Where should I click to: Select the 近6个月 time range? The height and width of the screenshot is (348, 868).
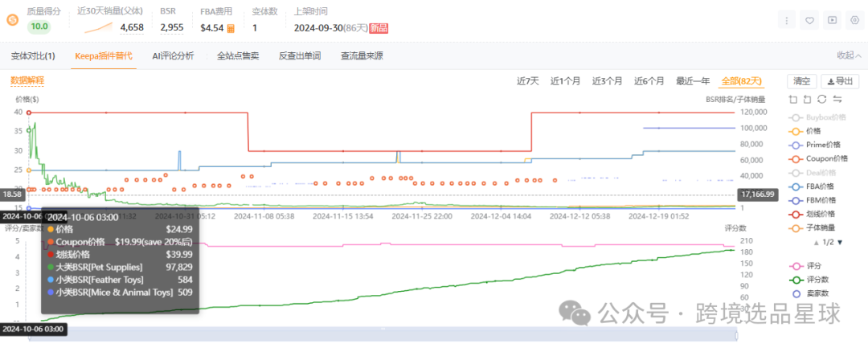coord(649,81)
